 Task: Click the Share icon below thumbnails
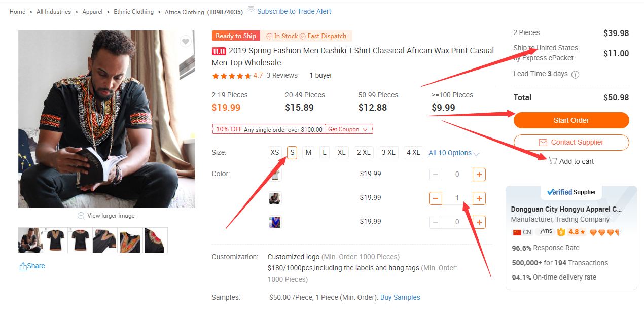[23, 266]
